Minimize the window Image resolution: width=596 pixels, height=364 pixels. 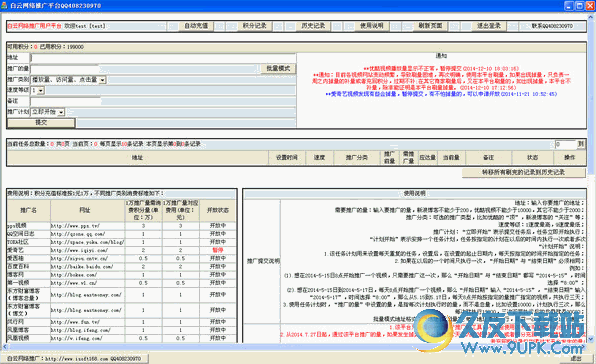coord(569,6)
